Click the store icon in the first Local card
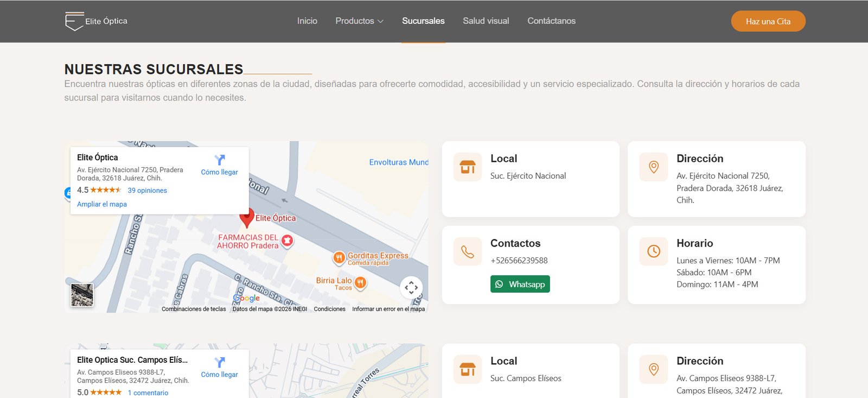The width and height of the screenshot is (868, 398). point(468,167)
